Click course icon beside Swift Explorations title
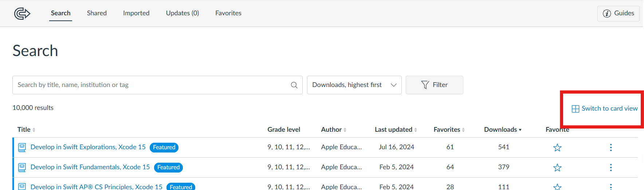This screenshot has height=190, width=644. [22, 147]
